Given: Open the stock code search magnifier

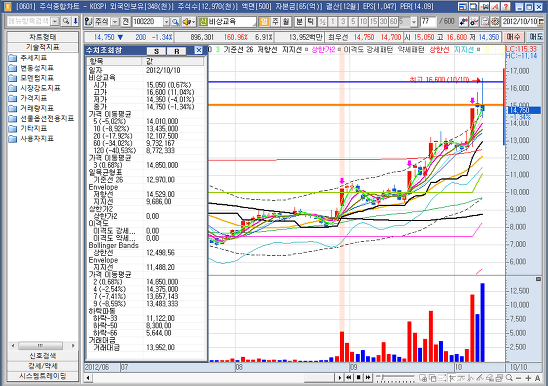Looking at the screenshot, I should tap(175, 22).
